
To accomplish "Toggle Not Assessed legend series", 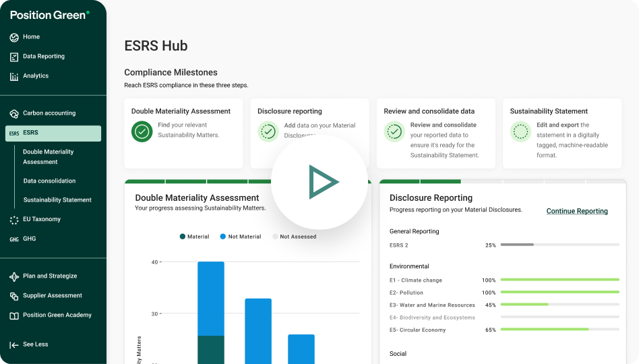I will coord(294,237).
